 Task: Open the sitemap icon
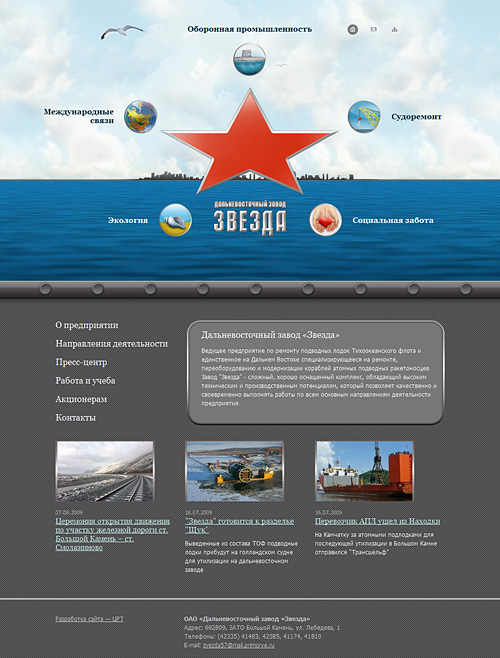pos(394,29)
